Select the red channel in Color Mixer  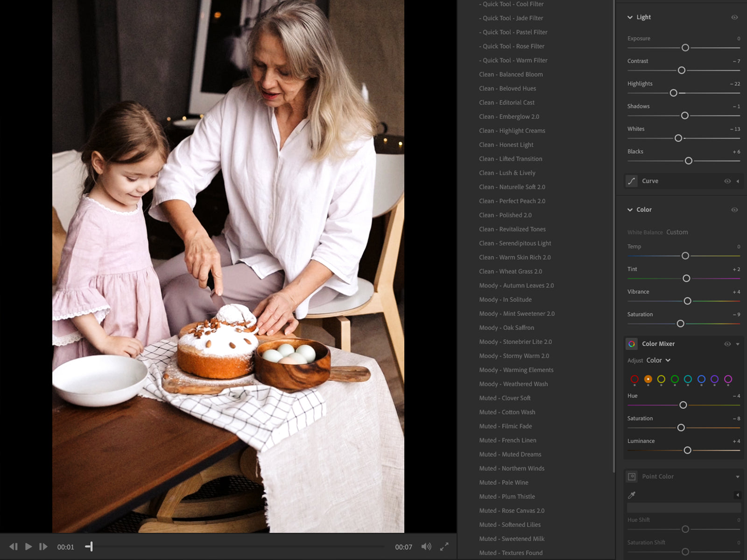634,379
